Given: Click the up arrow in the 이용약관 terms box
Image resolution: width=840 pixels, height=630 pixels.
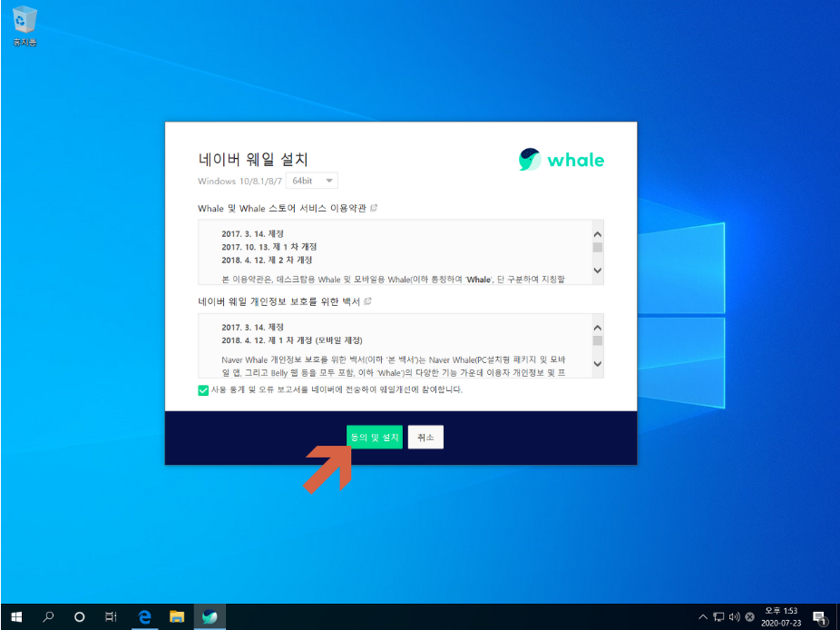Looking at the screenshot, I should tap(597, 234).
